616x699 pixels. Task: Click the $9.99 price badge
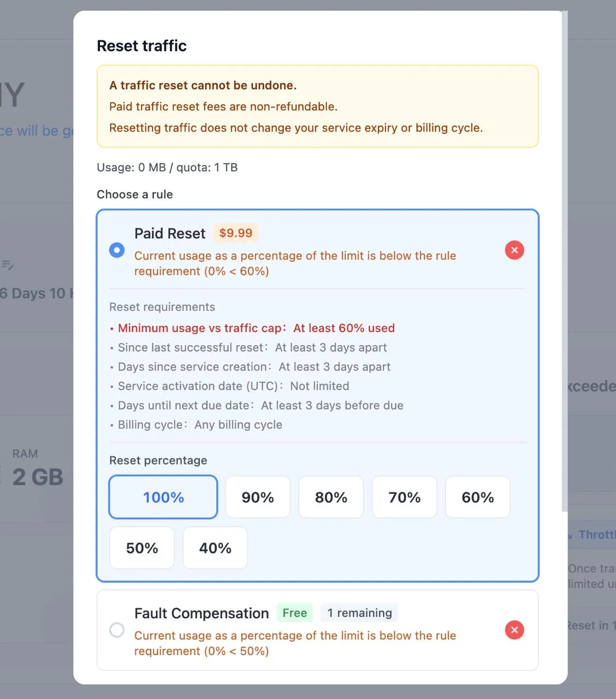235,233
